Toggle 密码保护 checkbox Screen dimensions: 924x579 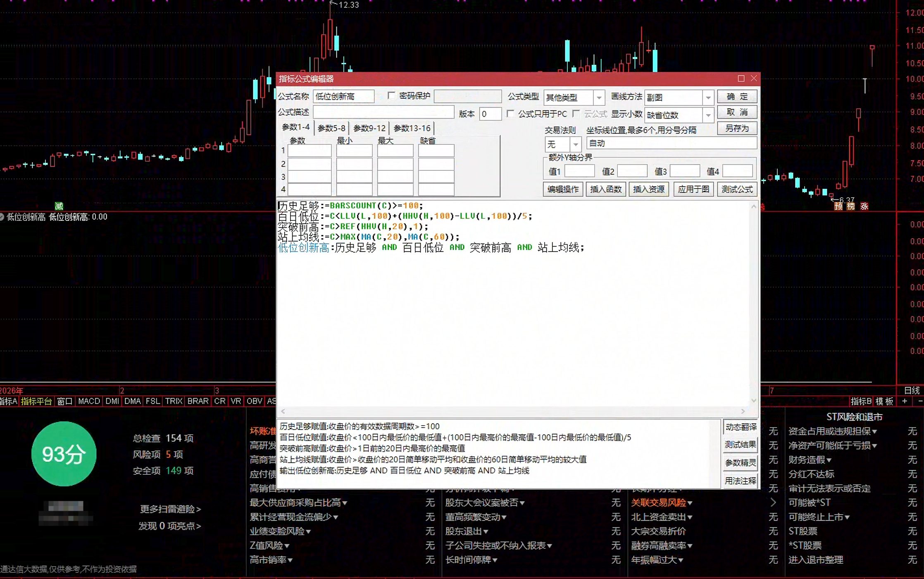[x=391, y=96]
